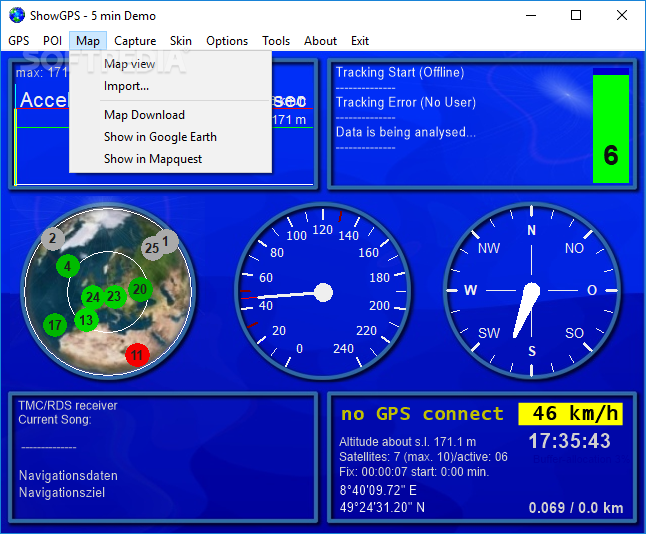Click satellite 17 green marker
The width and height of the screenshot is (646, 534).
pos(55,325)
